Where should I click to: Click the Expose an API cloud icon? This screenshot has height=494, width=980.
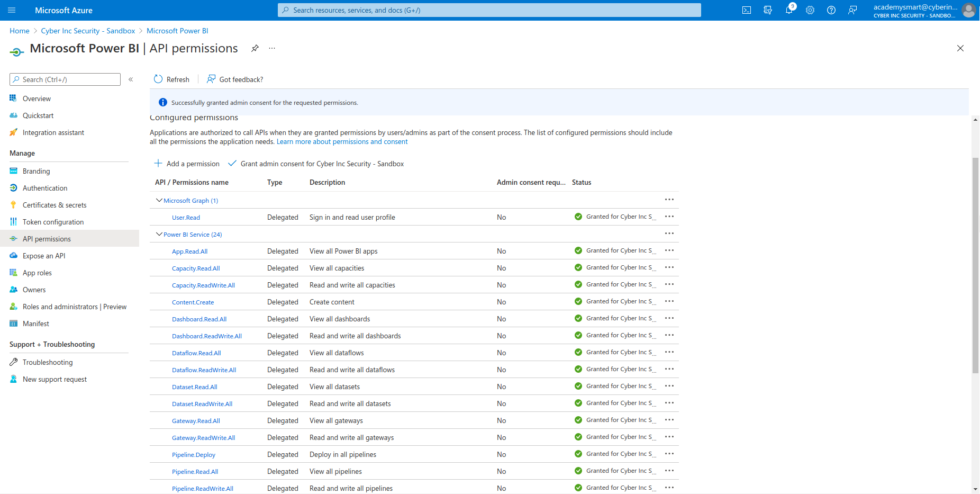(13, 256)
